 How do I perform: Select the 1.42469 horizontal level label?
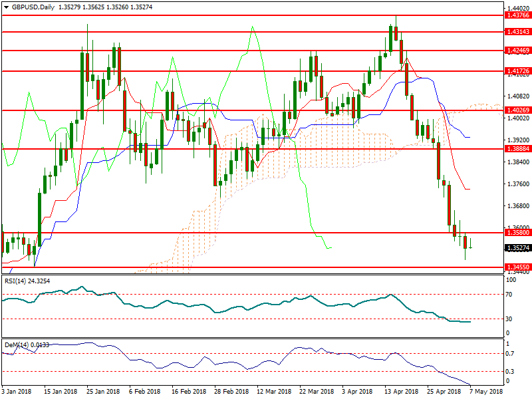[x=518, y=50]
